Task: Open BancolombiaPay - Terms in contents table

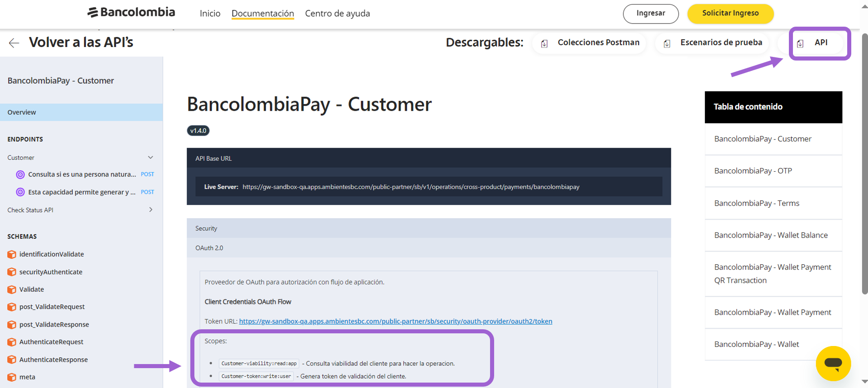Action: coord(774,203)
